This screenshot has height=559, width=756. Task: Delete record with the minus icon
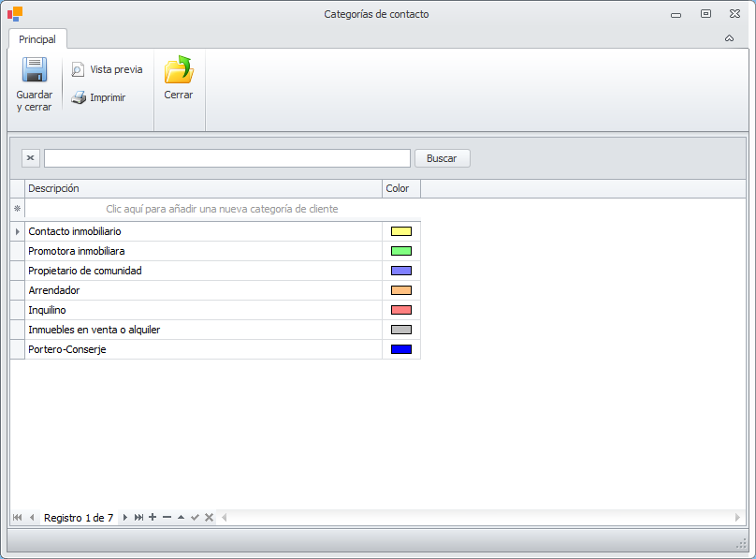click(167, 518)
